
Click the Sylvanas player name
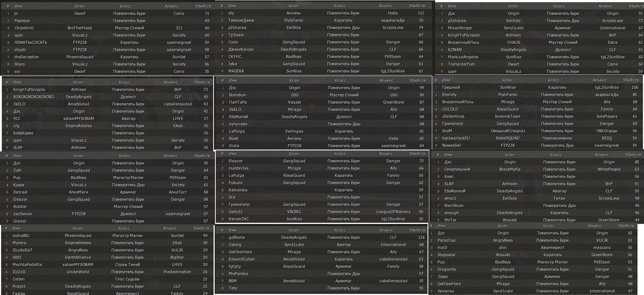coord(446,291)
